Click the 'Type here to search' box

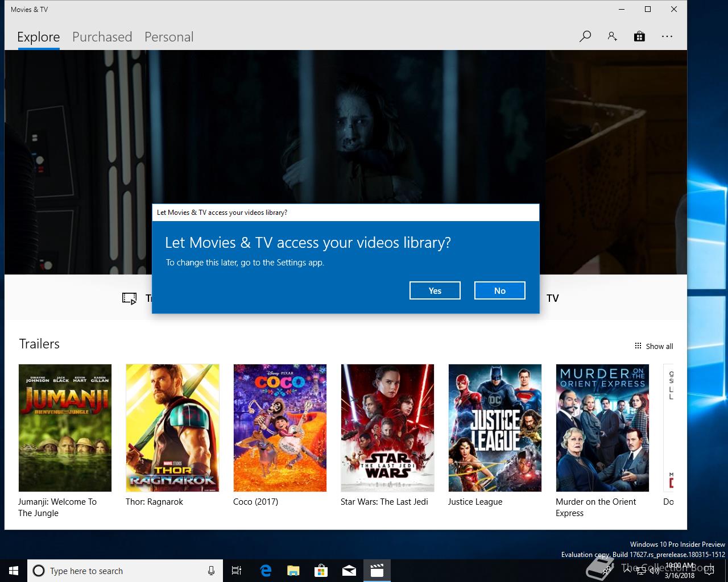click(x=124, y=571)
